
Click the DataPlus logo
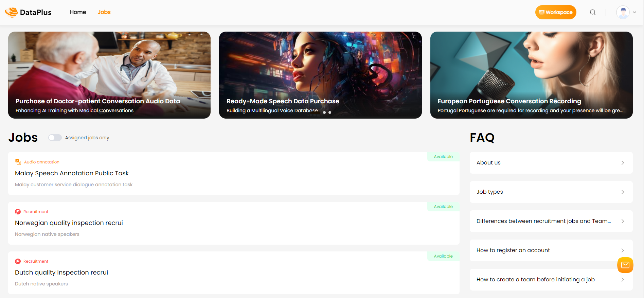pos(28,12)
